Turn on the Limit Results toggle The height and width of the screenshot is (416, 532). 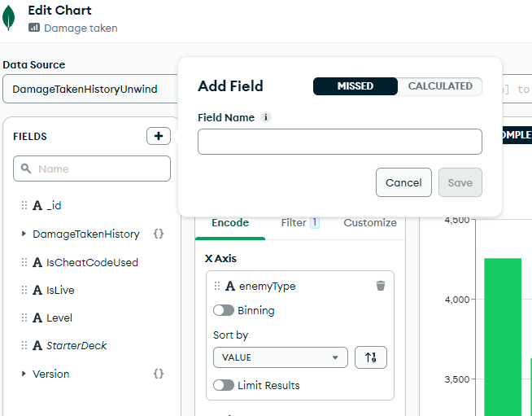pyautogui.click(x=224, y=385)
